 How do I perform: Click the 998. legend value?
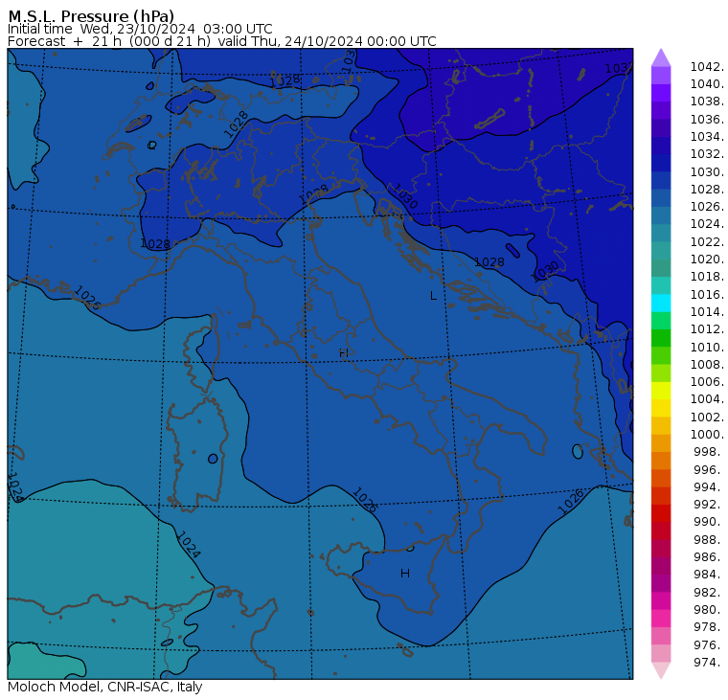pyautogui.click(x=709, y=451)
